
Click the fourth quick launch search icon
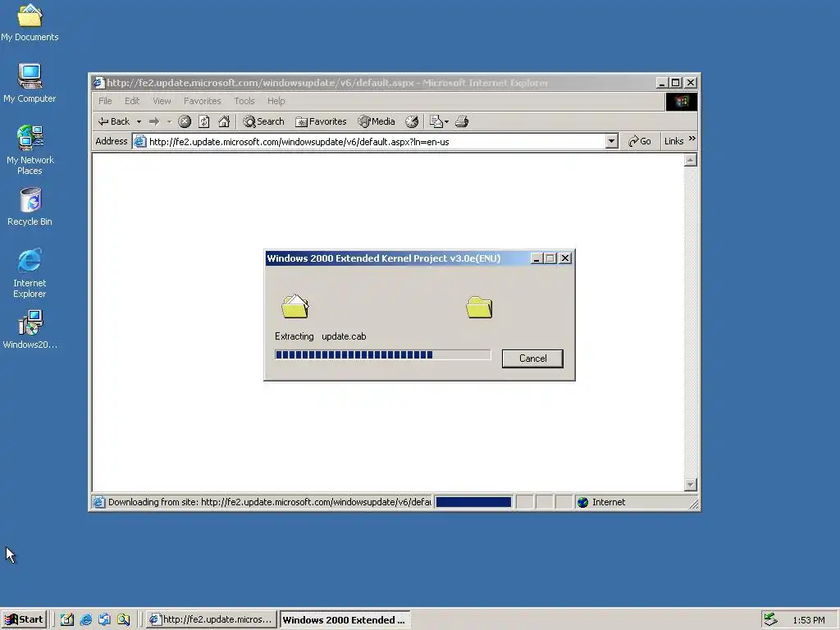coord(123,619)
